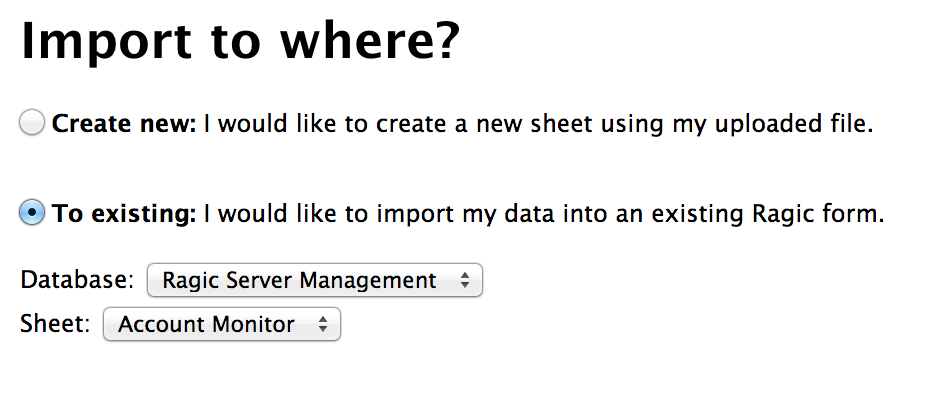Select the To existing radio button
Screen dimensions: 938x396
pos(32,212)
